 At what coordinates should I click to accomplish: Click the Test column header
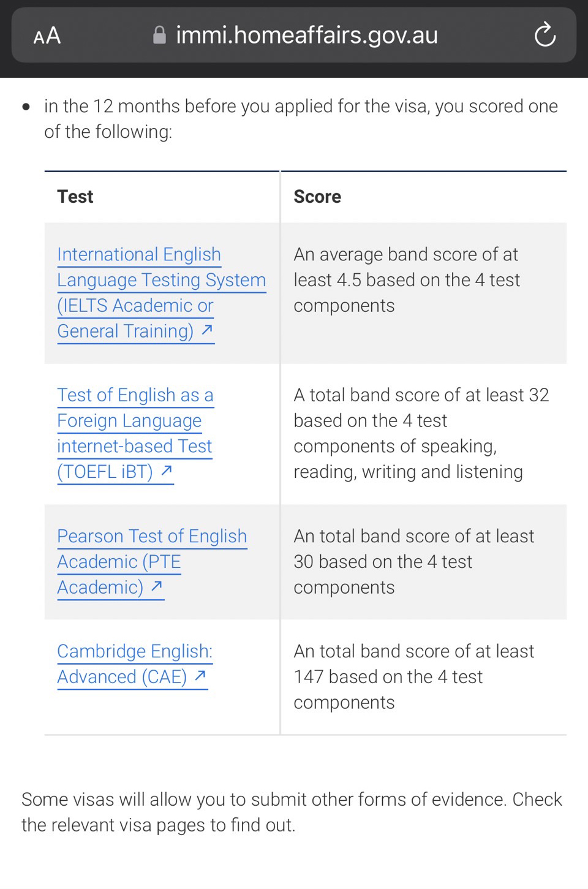point(75,197)
